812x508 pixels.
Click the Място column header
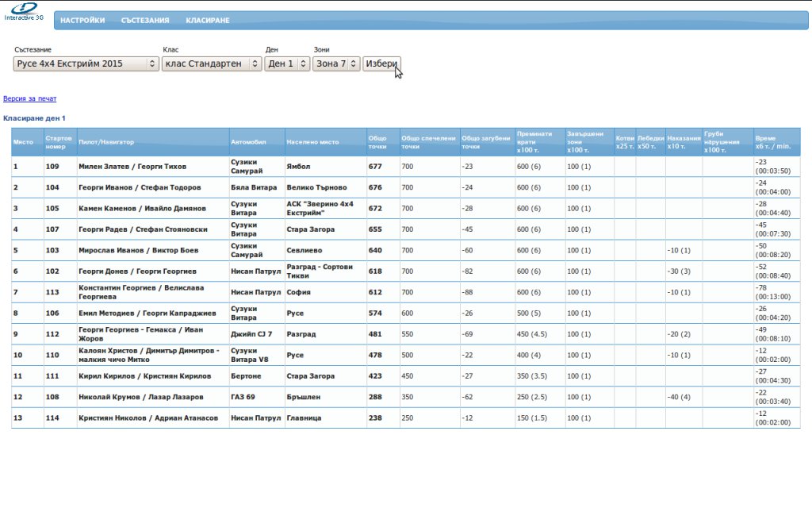[x=23, y=143]
